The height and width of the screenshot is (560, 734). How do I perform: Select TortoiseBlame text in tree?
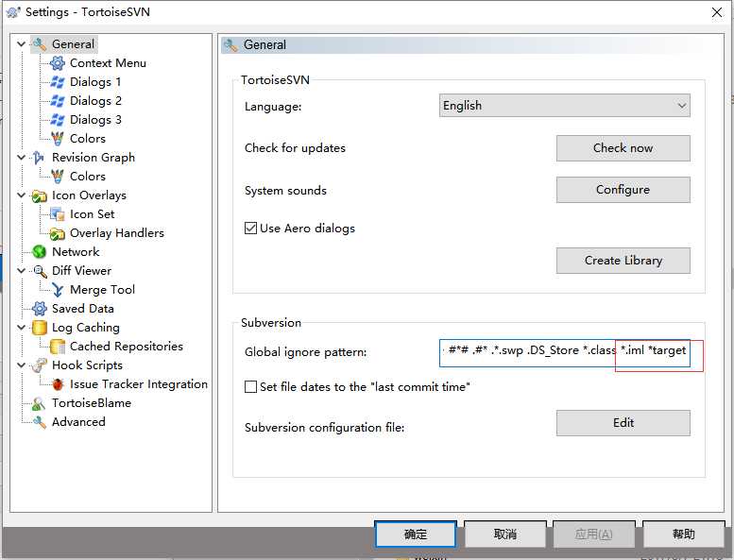(92, 403)
